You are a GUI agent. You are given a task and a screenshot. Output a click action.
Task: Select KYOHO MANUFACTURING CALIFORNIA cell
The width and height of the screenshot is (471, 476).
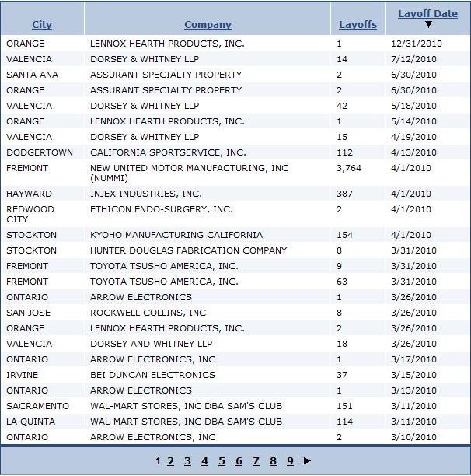point(176,235)
